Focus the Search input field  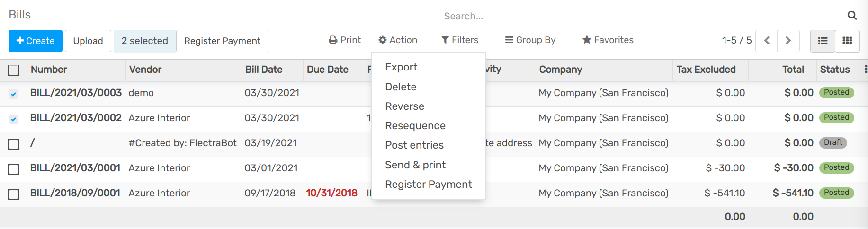pyautogui.click(x=639, y=16)
